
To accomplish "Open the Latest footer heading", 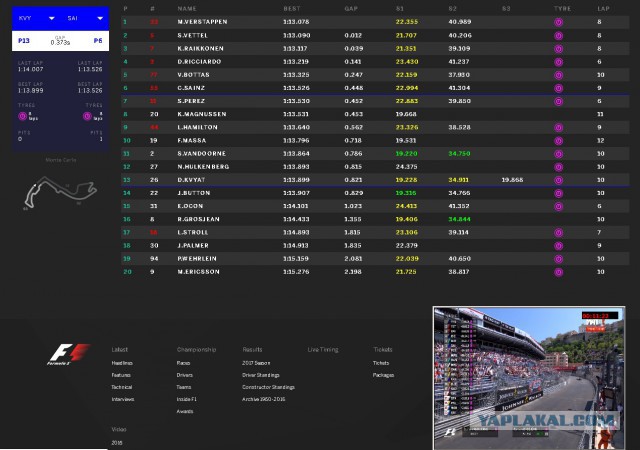I will click(120, 350).
